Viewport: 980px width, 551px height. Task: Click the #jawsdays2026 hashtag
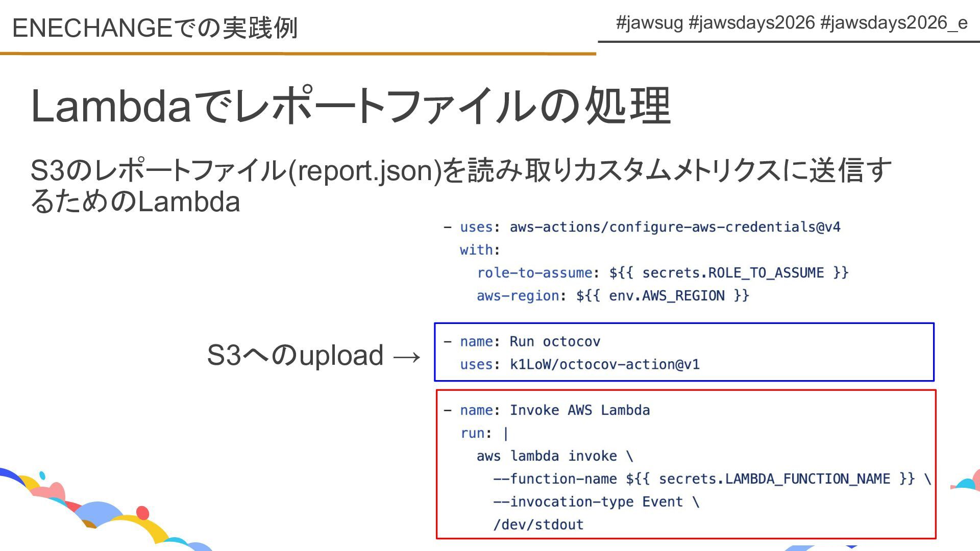[751, 22]
